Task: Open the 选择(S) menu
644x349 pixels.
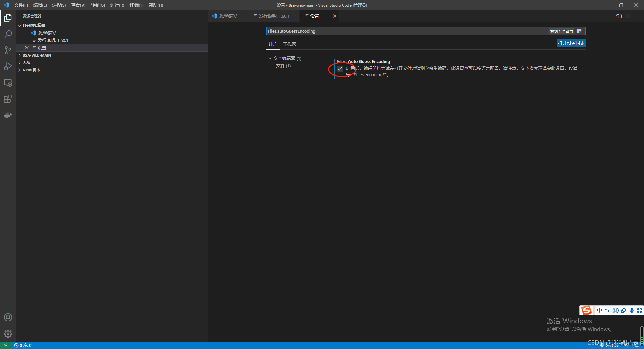Action: click(59, 5)
